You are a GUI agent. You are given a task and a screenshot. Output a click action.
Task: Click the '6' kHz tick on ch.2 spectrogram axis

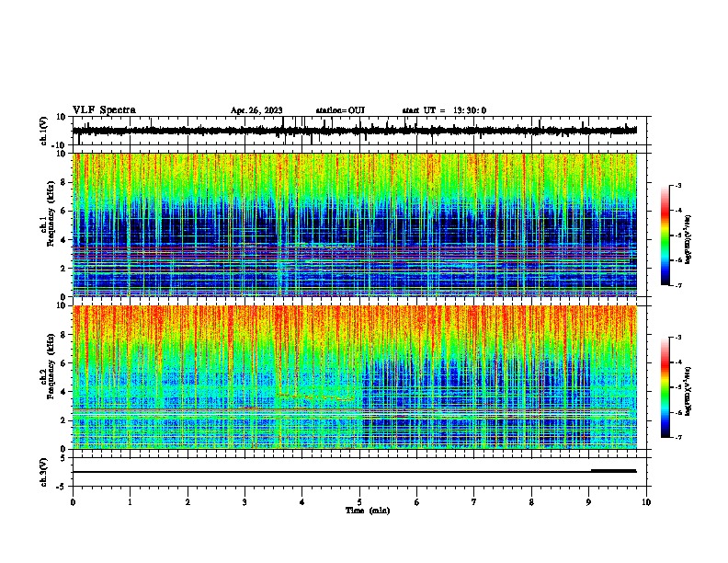pyautogui.click(x=64, y=362)
